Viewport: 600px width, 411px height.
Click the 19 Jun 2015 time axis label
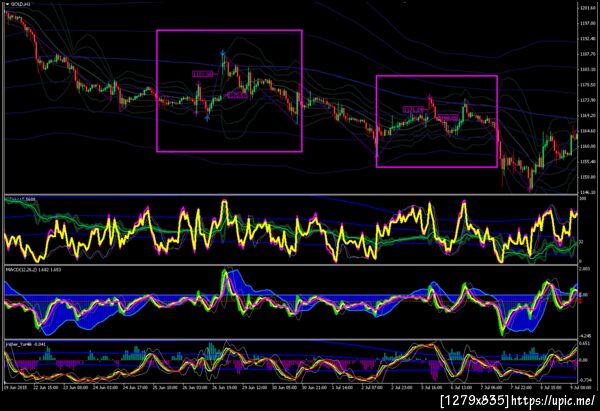pyautogui.click(x=15, y=387)
